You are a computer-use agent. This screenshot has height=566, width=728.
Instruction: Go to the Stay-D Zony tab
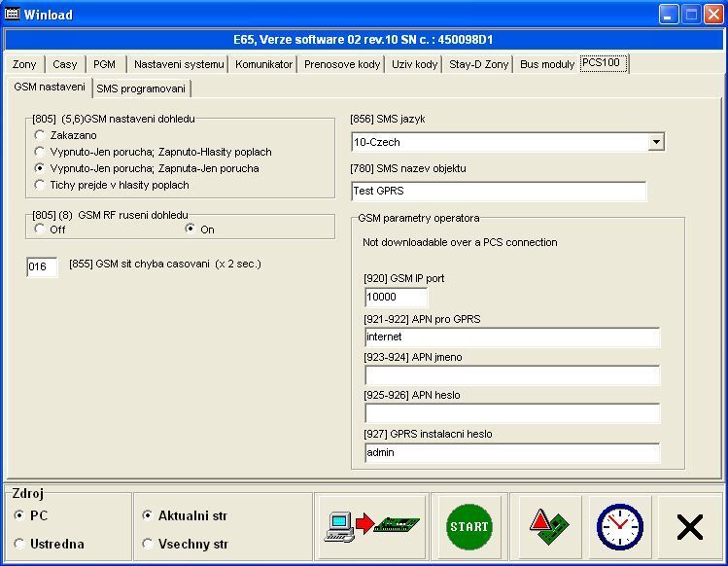478,65
